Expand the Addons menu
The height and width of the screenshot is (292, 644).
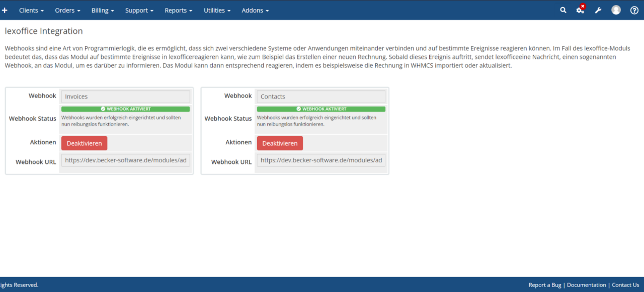click(x=255, y=10)
